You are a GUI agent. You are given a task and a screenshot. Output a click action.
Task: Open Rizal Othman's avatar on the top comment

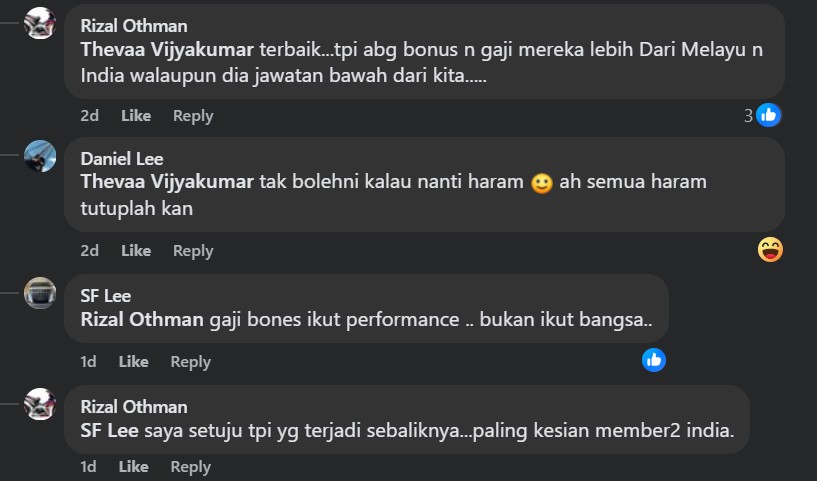[x=40, y=23]
